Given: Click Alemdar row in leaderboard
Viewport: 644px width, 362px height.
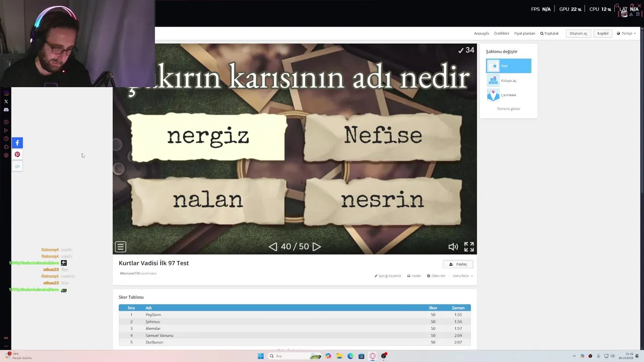Looking at the screenshot, I should coord(294,328).
